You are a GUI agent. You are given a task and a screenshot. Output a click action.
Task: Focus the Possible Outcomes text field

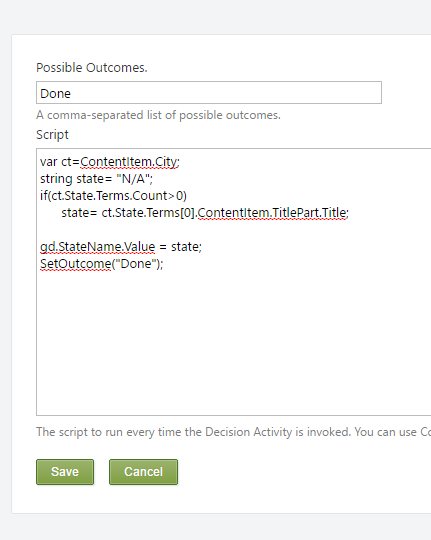coord(209,93)
